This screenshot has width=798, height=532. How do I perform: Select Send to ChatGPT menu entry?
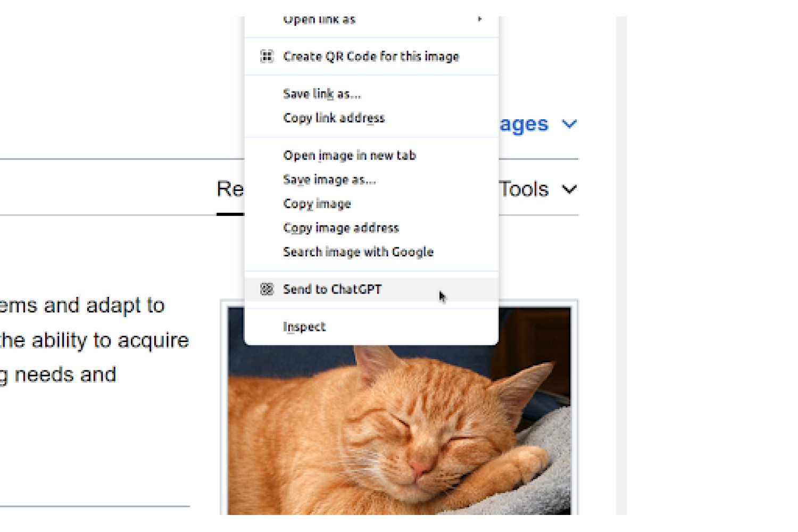pos(371,289)
